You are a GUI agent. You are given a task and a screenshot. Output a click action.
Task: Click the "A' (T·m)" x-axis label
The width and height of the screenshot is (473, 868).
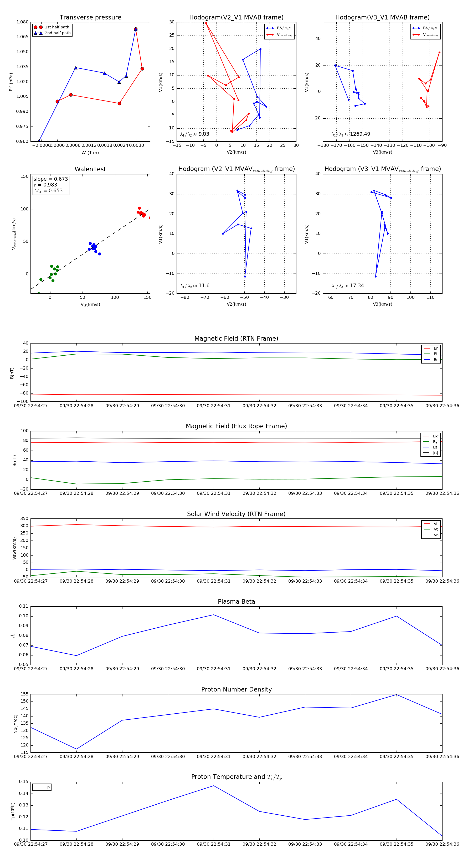[x=90, y=153]
